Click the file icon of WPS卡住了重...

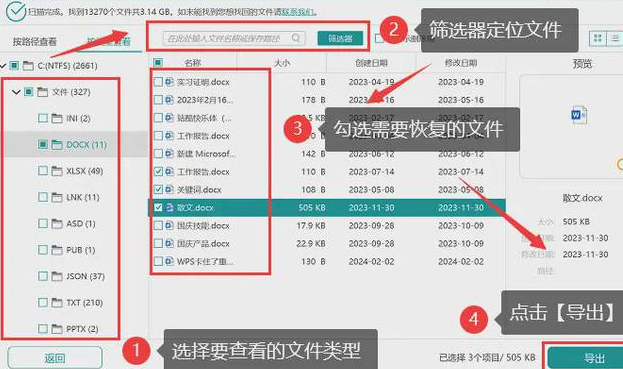tap(169, 261)
